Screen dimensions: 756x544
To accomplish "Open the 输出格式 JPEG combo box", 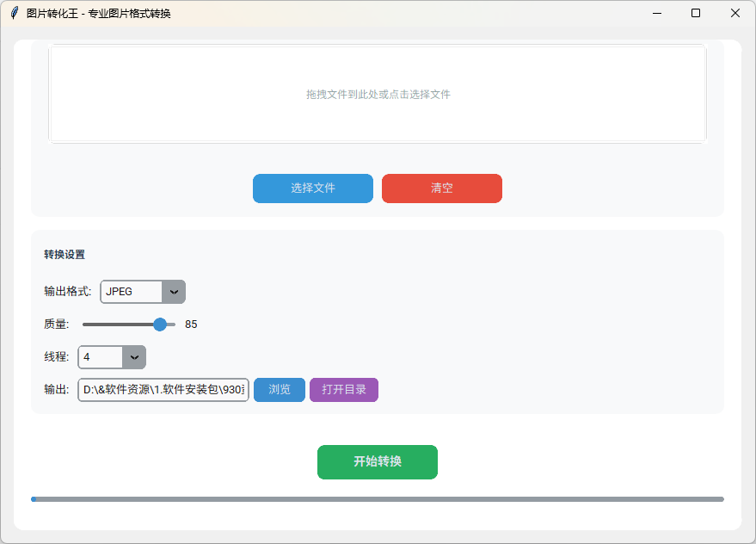I will (x=132, y=292).
